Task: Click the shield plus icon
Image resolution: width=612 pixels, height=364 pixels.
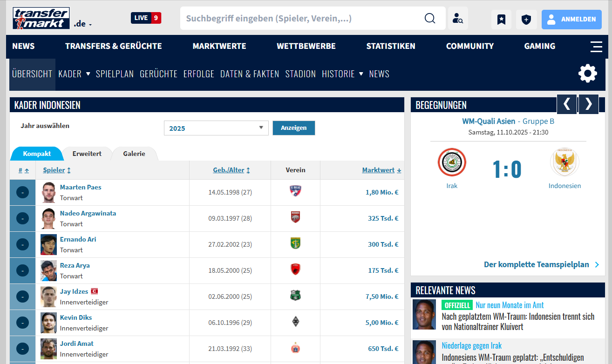Action: click(526, 20)
